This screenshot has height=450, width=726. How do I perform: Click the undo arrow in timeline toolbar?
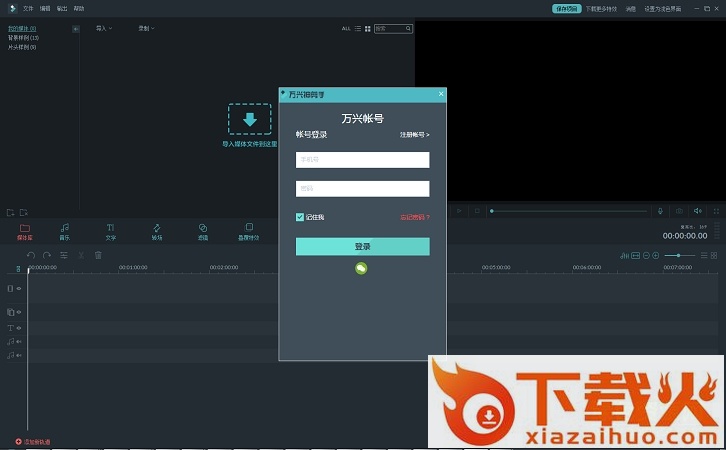click(31, 255)
